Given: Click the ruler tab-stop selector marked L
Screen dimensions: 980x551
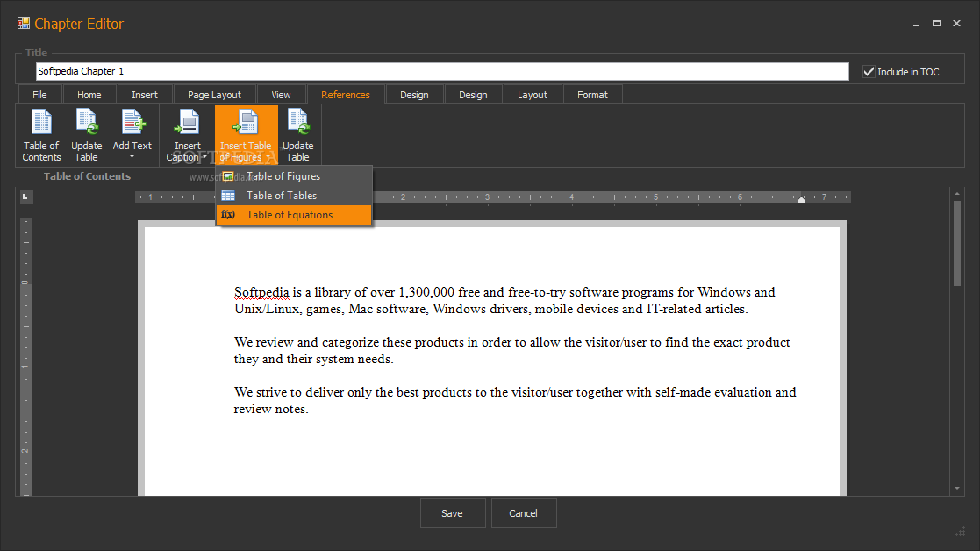Looking at the screenshot, I should pos(25,197).
